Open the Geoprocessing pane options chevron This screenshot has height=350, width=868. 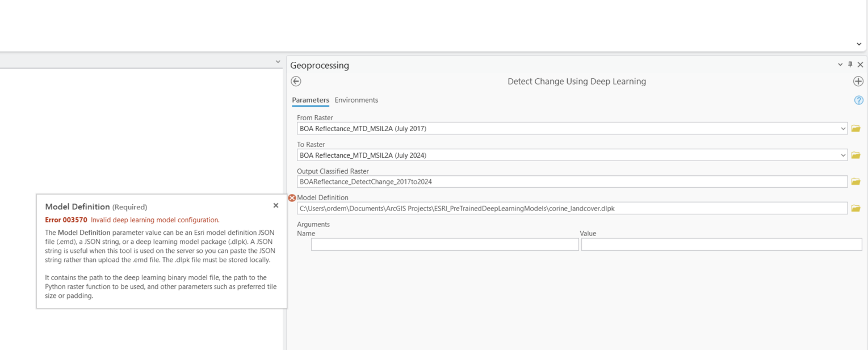pyautogui.click(x=840, y=64)
